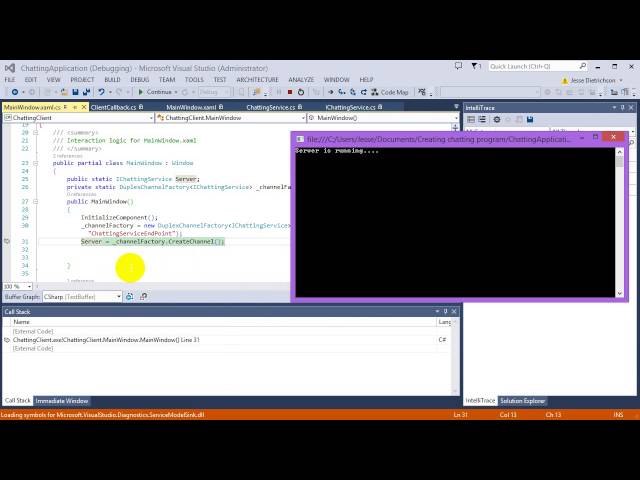Toggle the pin on MainWindow.xaml.cs tab

[x=75, y=107]
